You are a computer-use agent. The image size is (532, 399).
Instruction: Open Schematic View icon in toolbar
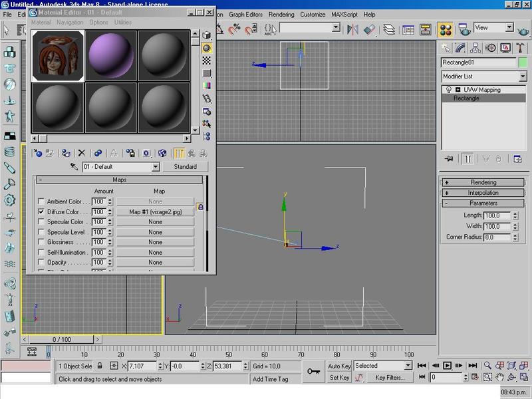[426, 30]
